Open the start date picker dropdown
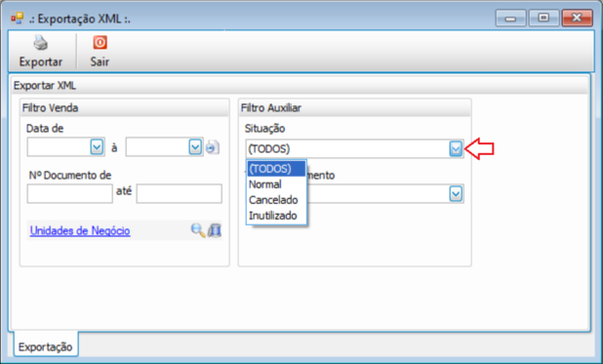 pyautogui.click(x=97, y=147)
